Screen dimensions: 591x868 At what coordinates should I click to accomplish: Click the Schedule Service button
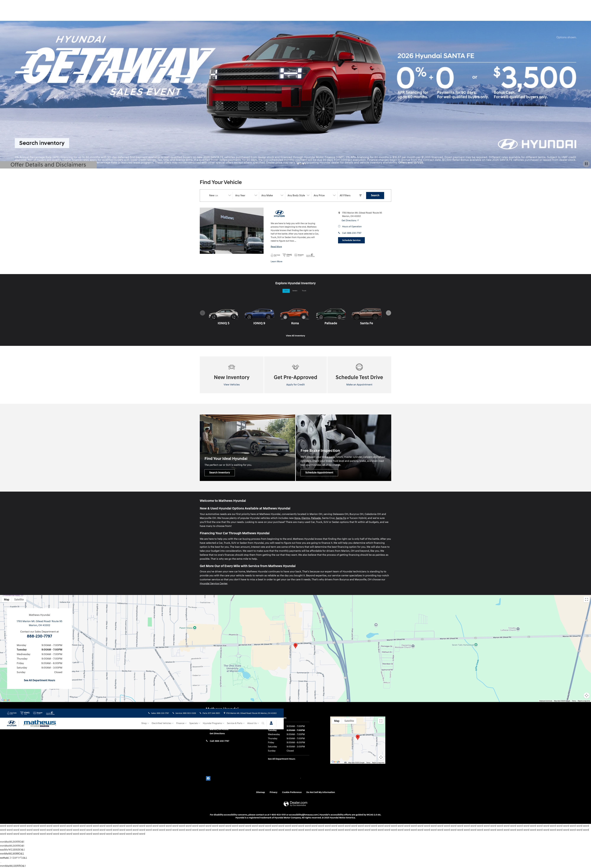(x=351, y=240)
